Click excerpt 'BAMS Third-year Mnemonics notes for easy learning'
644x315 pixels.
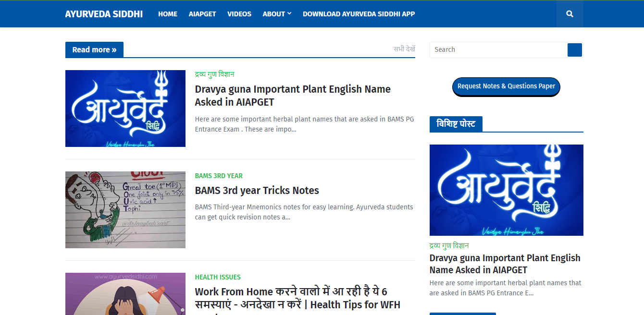pyautogui.click(x=304, y=212)
